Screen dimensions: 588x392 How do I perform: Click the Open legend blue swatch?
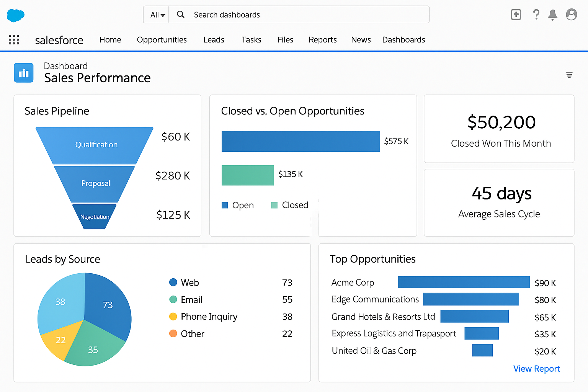pyautogui.click(x=225, y=205)
